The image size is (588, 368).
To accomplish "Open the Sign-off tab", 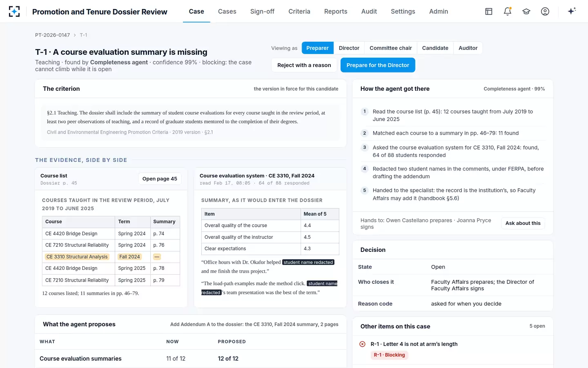I will [262, 11].
